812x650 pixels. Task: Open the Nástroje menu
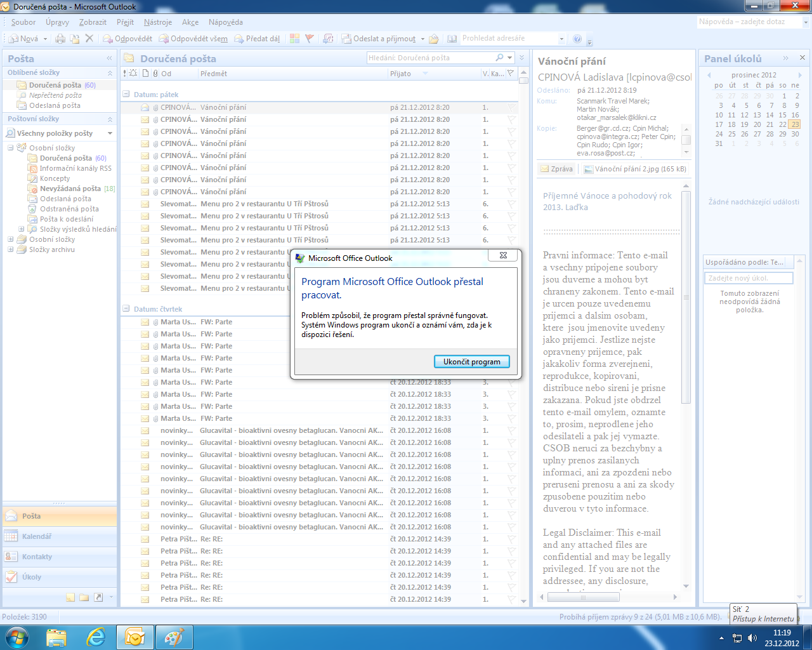(158, 22)
